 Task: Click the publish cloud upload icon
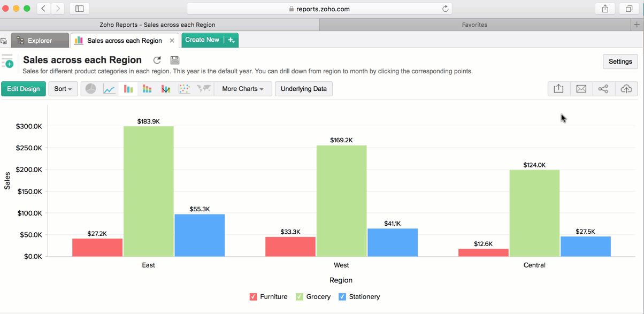pyautogui.click(x=626, y=89)
